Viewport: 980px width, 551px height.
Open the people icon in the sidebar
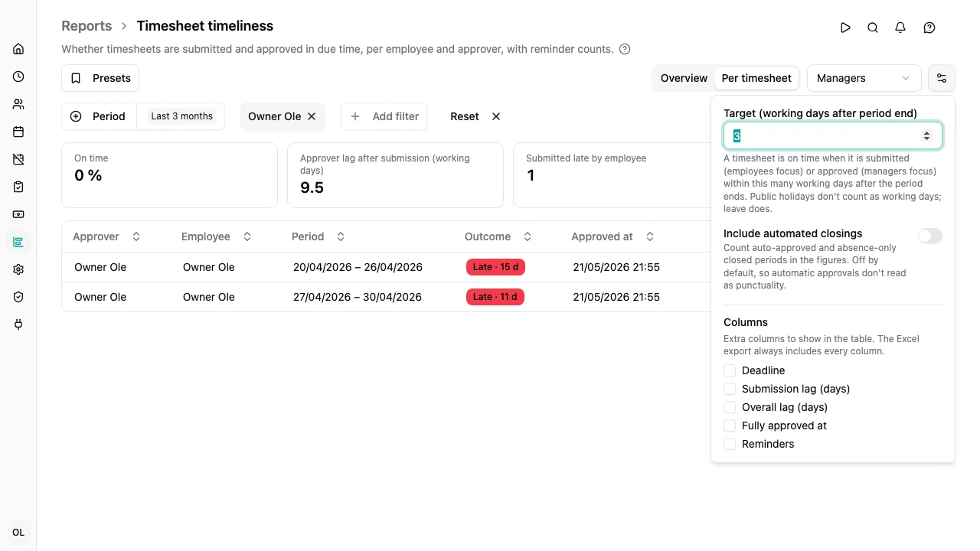point(18,104)
